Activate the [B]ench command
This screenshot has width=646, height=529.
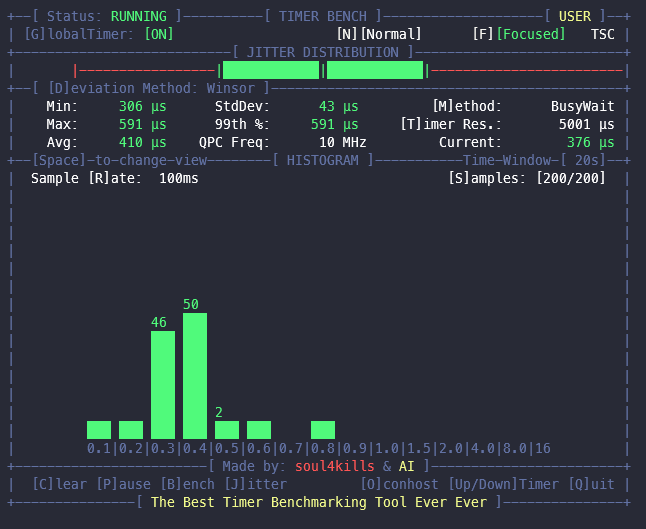[x=187, y=484]
